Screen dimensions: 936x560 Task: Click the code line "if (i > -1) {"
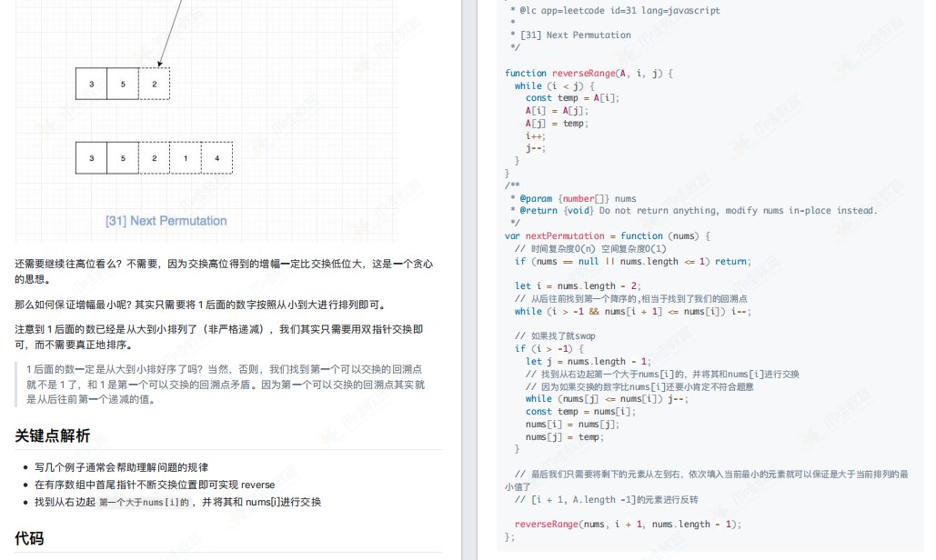pyautogui.click(x=549, y=348)
